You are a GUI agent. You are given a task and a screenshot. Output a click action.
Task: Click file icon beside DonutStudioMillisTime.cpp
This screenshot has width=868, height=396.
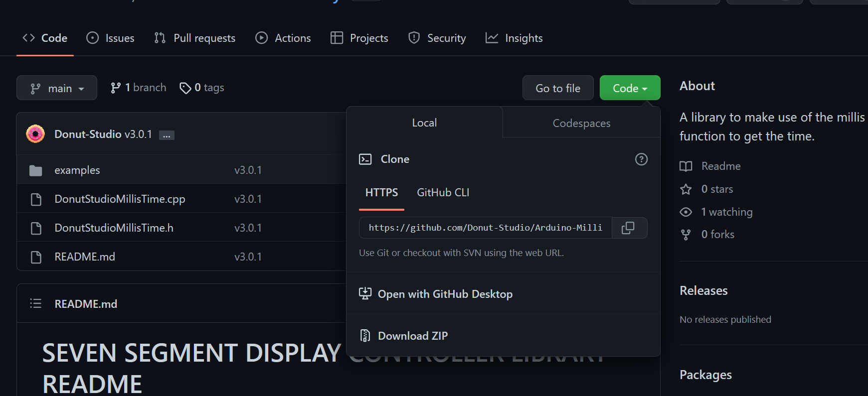(x=36, y=199)
